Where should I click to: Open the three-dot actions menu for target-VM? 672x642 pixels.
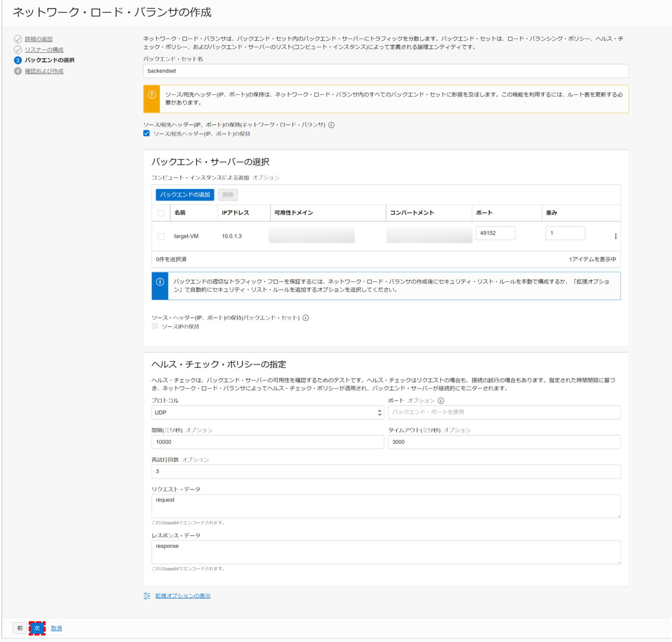[x=616, y=236]
